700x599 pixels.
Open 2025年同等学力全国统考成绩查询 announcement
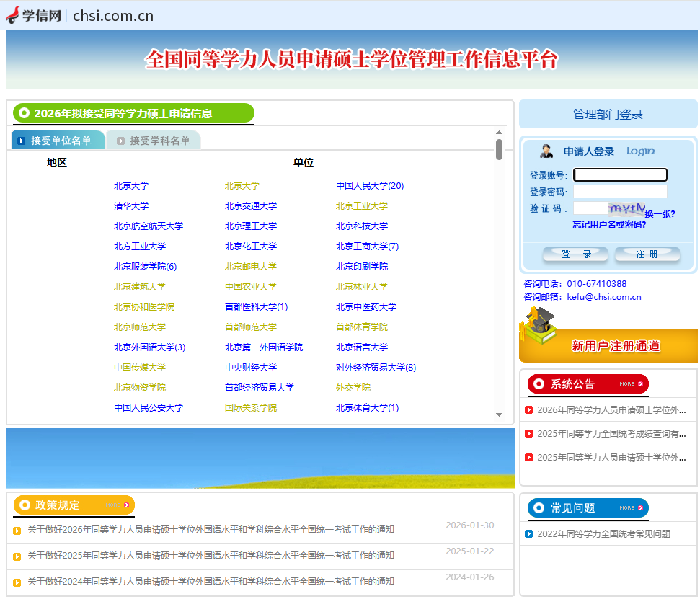click(x=611, y=433)
